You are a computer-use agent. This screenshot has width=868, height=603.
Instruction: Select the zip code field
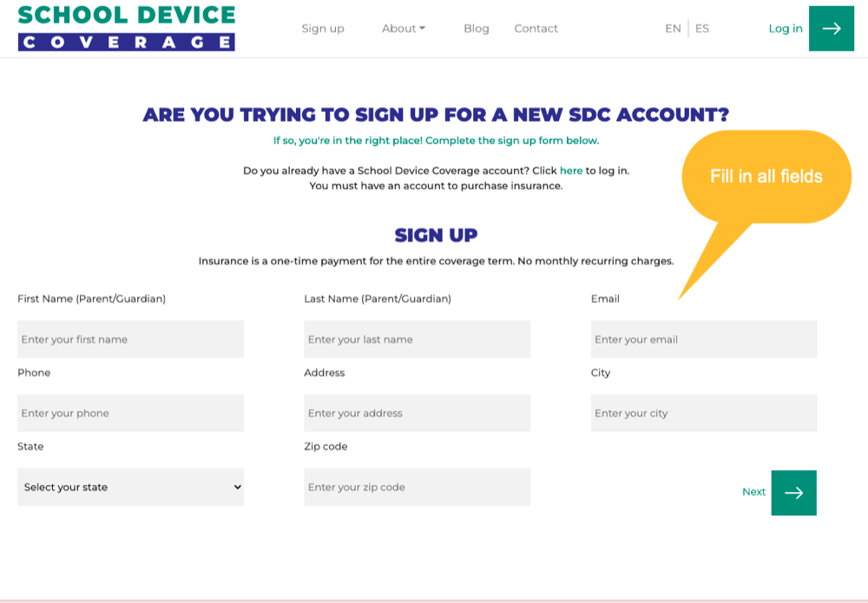coord(417,487)
